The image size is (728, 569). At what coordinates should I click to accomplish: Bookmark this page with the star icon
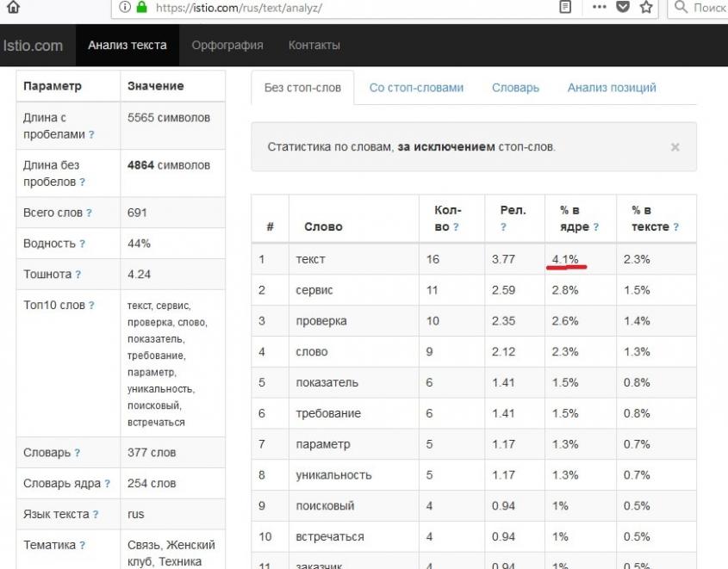646,8
